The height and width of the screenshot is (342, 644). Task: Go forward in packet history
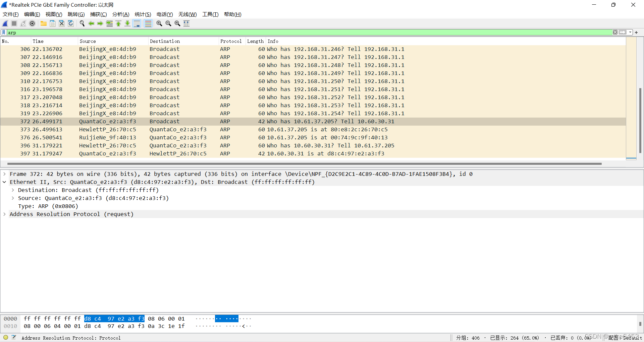100,23
